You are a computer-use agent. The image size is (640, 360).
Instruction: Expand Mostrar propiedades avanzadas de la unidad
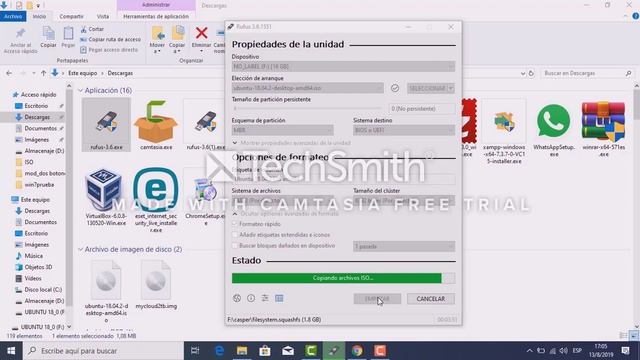(291, 143)
